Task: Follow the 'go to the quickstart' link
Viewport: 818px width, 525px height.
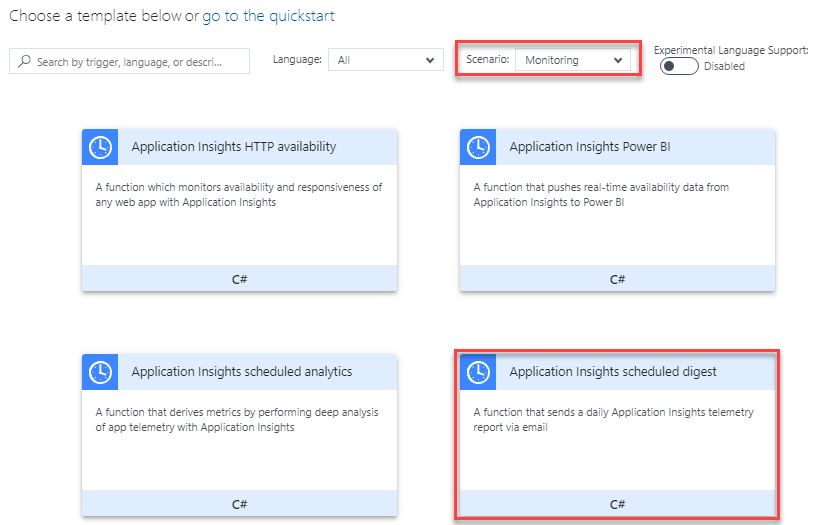Action: (x=268, y=16)
